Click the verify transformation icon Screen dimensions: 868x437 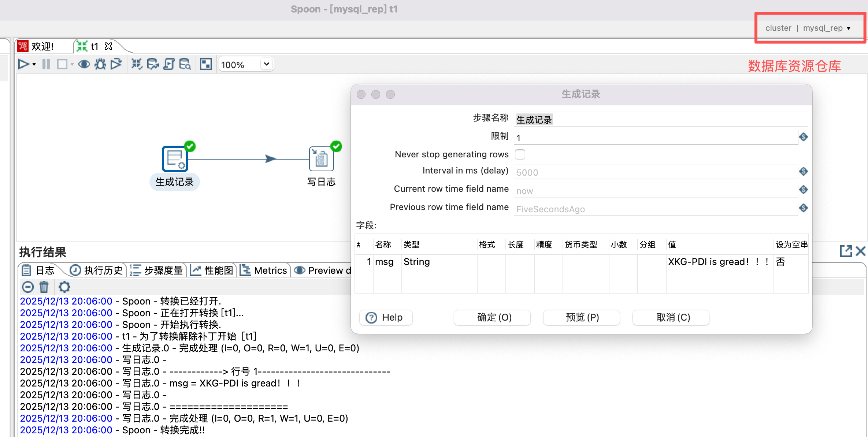tap(136, 64)
